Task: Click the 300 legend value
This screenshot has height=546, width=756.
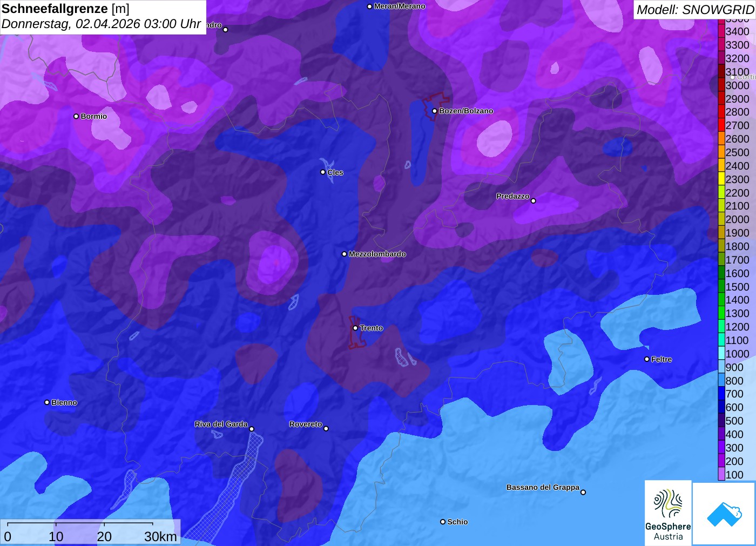Action: [x=734, y=448]
